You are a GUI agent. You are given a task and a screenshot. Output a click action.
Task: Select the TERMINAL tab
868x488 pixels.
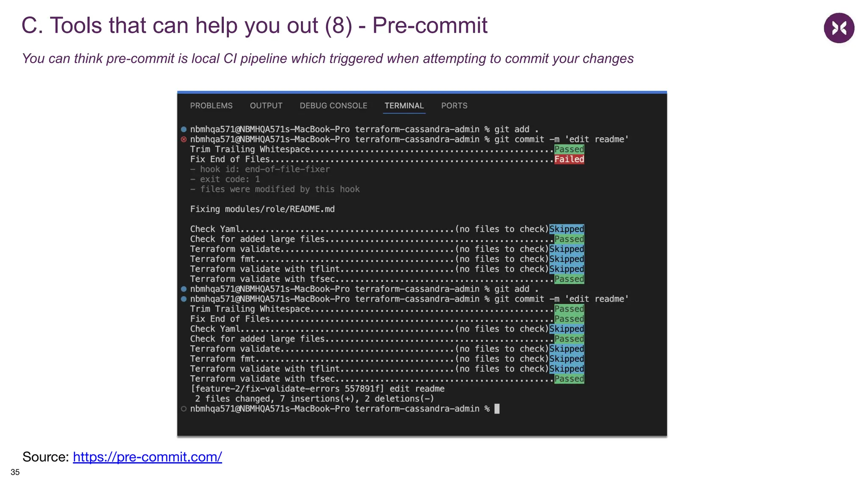(x=404, y=105)
